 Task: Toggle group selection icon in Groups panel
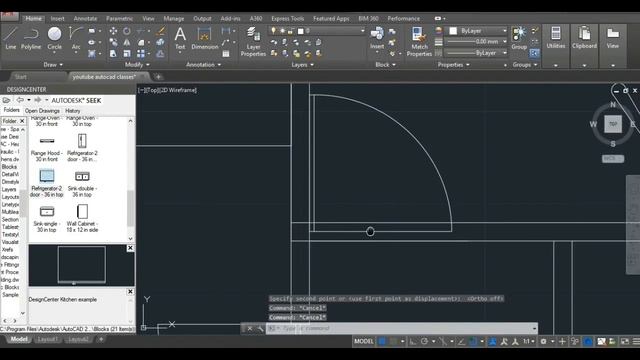tap(535, 53)
